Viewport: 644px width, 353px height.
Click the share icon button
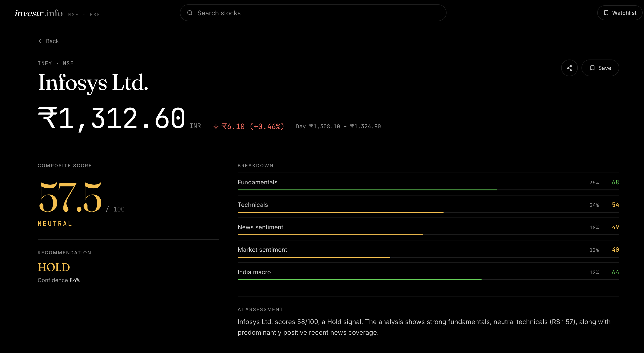tap(569, 68)
